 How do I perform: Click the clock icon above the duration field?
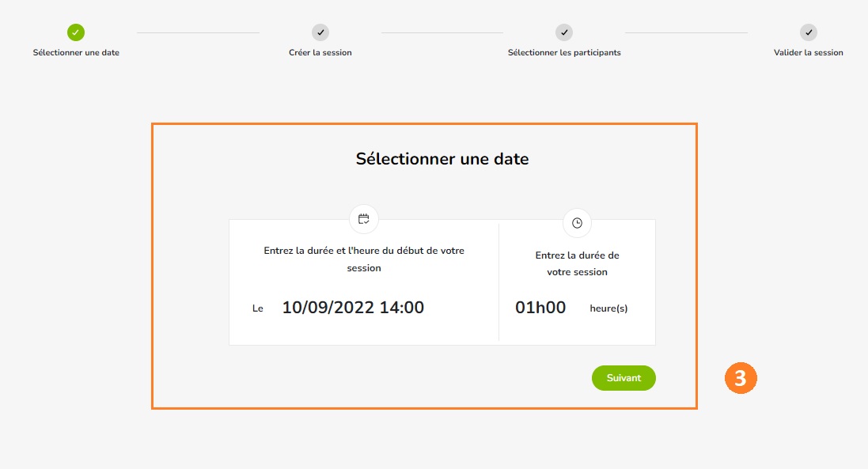(x=577, y=223)
